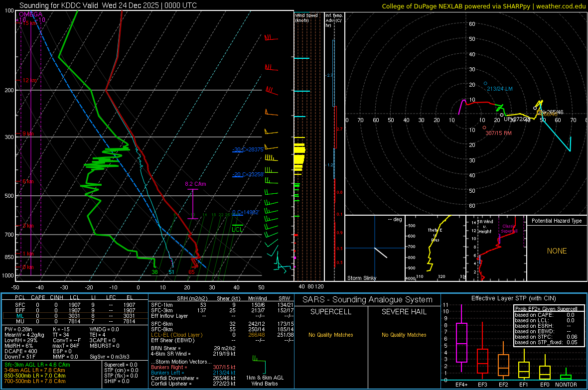Select the orange NONE hazard type
The image size is (588, 390).
coord(557,251)
